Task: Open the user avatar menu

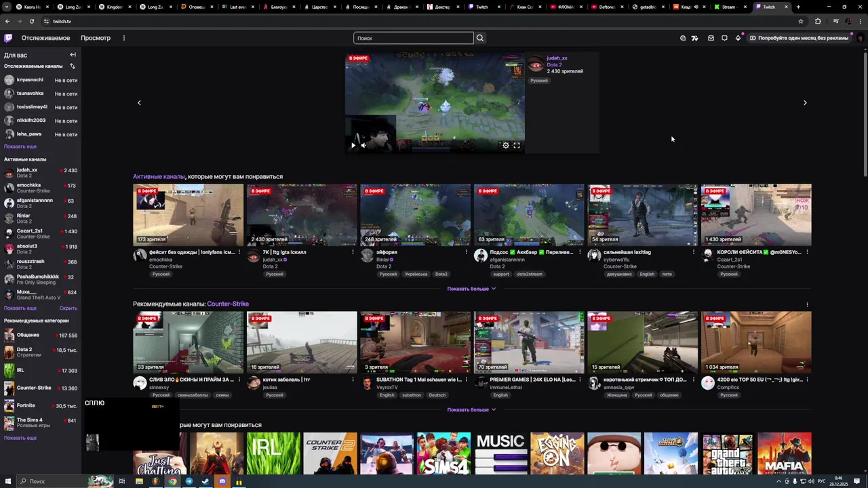Action: tap(861, 38)
